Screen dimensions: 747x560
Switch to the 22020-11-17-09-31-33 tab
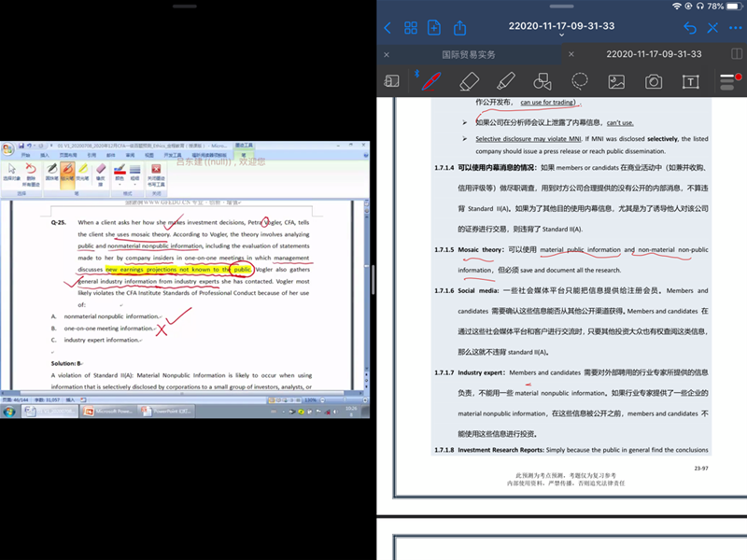[x=652, y=54]
